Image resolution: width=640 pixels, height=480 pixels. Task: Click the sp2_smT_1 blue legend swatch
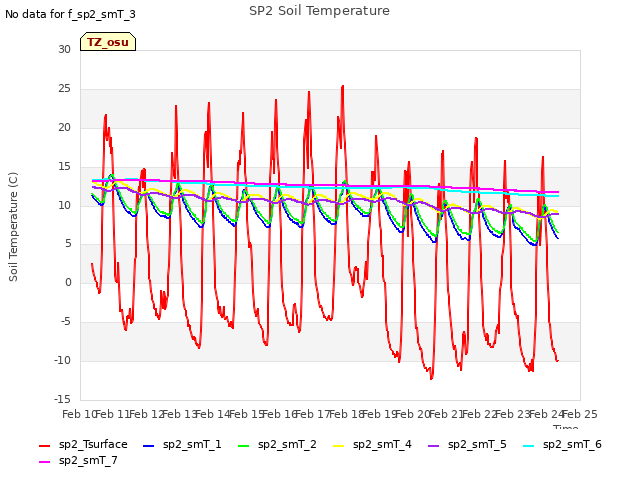[x=149, y=446]
